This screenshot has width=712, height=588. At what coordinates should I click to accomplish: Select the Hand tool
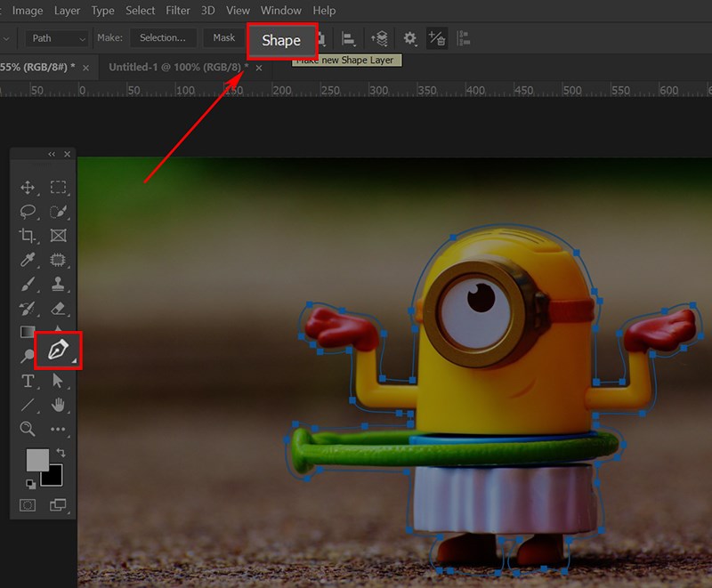59,405
